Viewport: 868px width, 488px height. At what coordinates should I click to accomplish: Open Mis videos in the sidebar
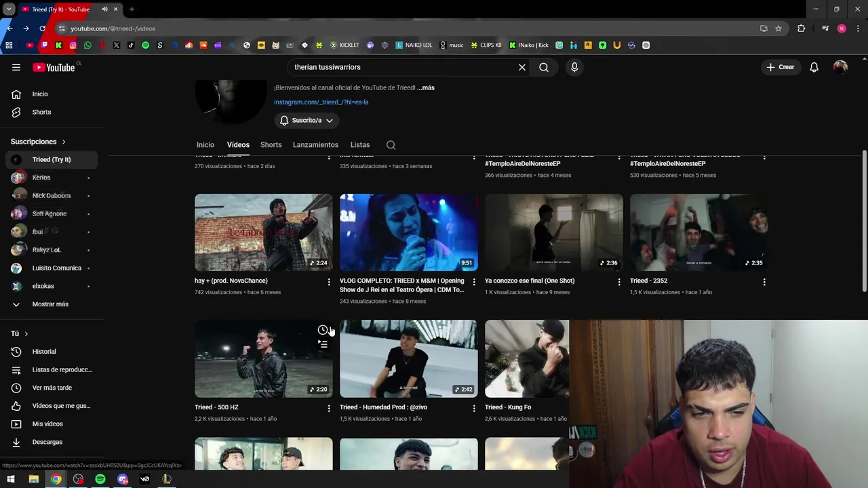point(52,424)
